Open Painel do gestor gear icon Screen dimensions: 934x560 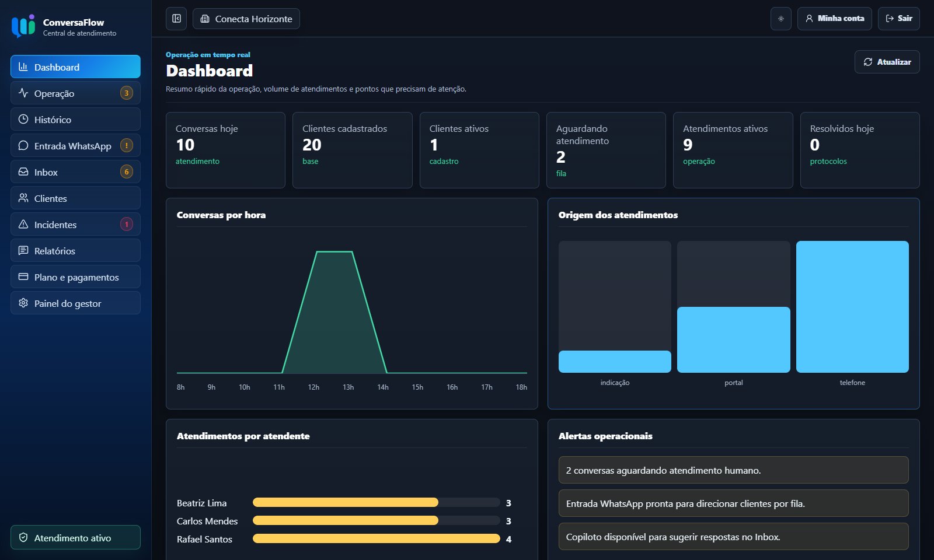coord(23,303)
